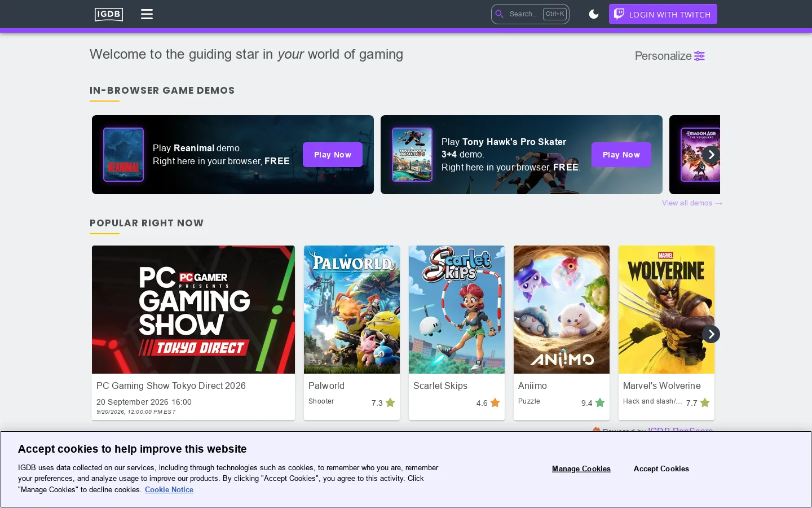
Task: Click Scarlet Skips' 4.6 rating star
Action: 495,403
